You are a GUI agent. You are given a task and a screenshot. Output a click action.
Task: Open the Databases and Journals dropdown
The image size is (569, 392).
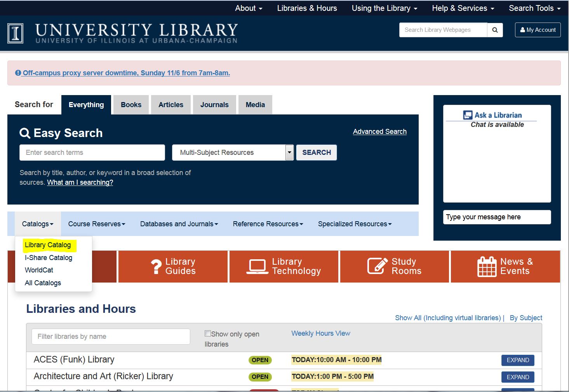pyautogui.click(x=179, y=224)
